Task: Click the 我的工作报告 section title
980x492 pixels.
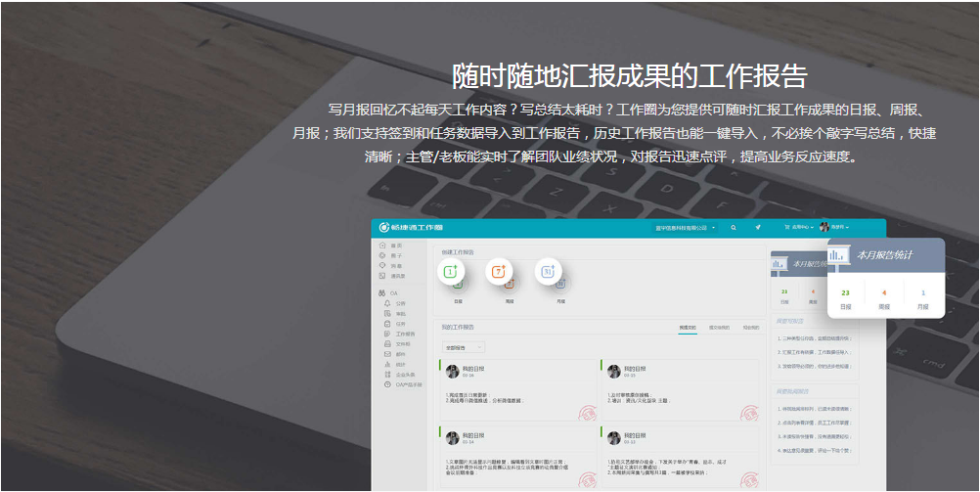Action: pyautogui.click(x=458, y=327)
